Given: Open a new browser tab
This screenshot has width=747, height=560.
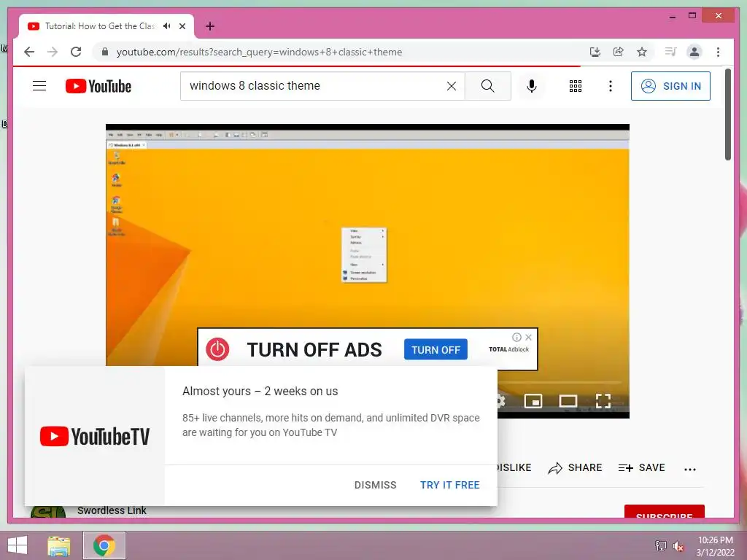Looking at the screenshot, I should [210, 26].
